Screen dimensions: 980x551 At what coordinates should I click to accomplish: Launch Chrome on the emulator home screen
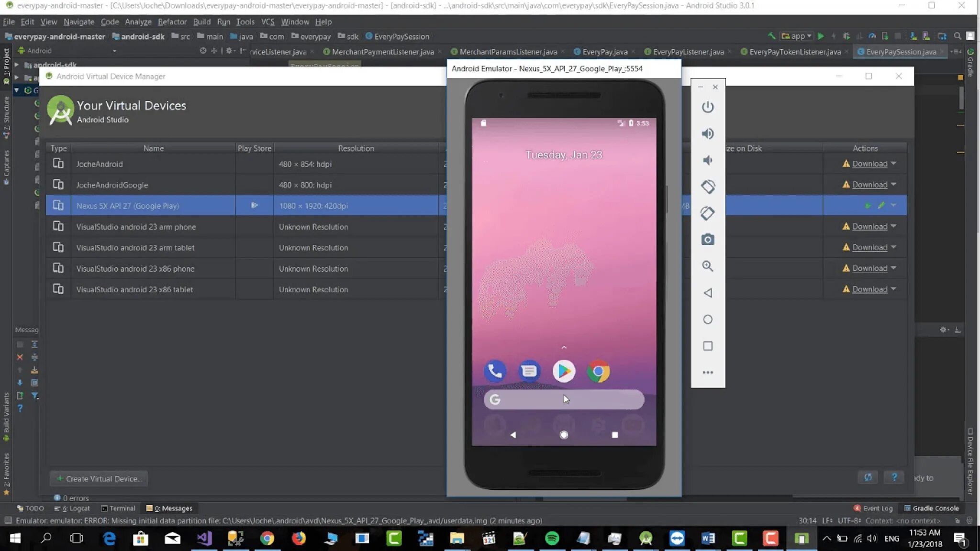[598, 371]
